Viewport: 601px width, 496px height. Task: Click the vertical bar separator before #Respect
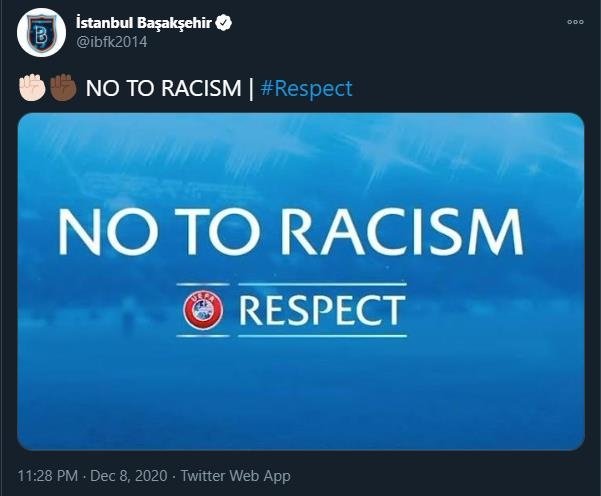tap(251, 89)
